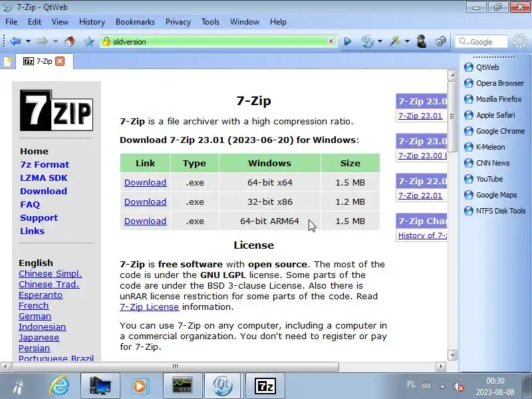This screenshot has height=399, width=532.
Task: Click the address bar showing oldversion
Action: 219,41
